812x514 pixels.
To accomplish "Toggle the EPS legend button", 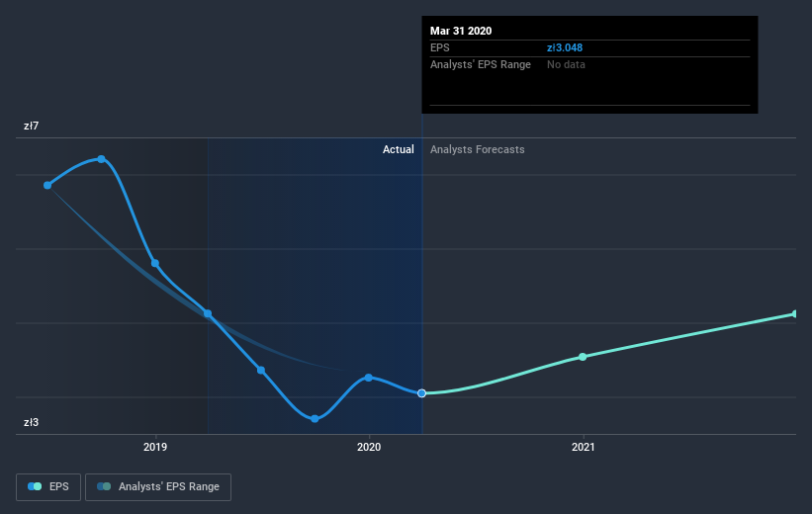I will (x=48, y=486).
